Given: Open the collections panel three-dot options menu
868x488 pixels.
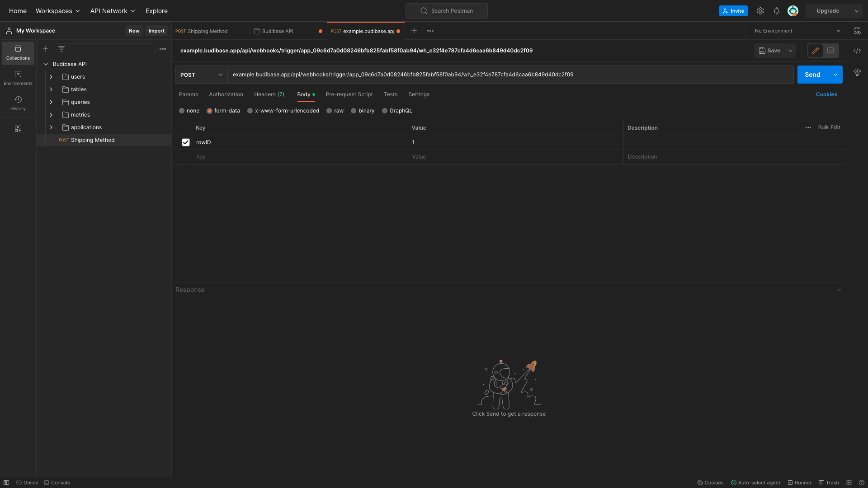Looking at the screenshot, I should [x=163, y=49].
